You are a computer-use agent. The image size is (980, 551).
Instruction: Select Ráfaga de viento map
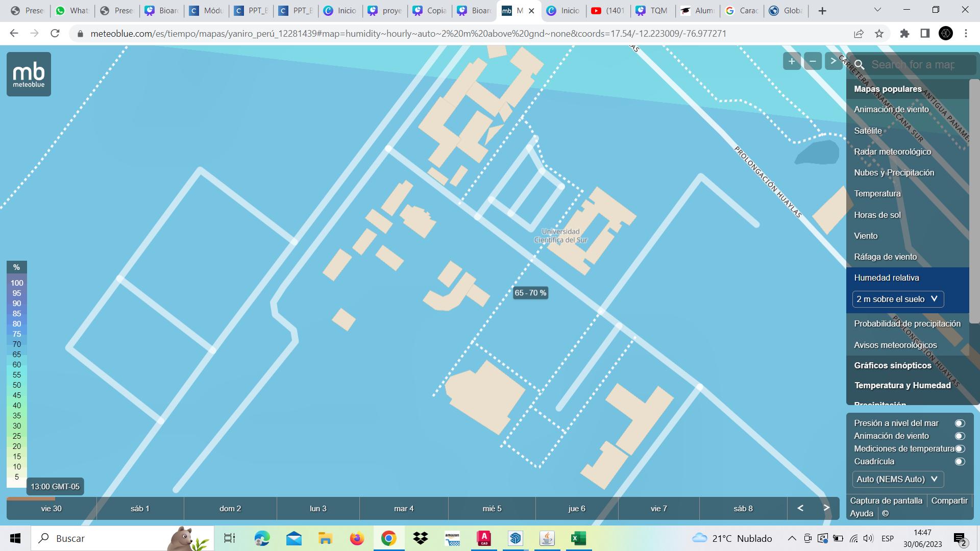[885, 257]
